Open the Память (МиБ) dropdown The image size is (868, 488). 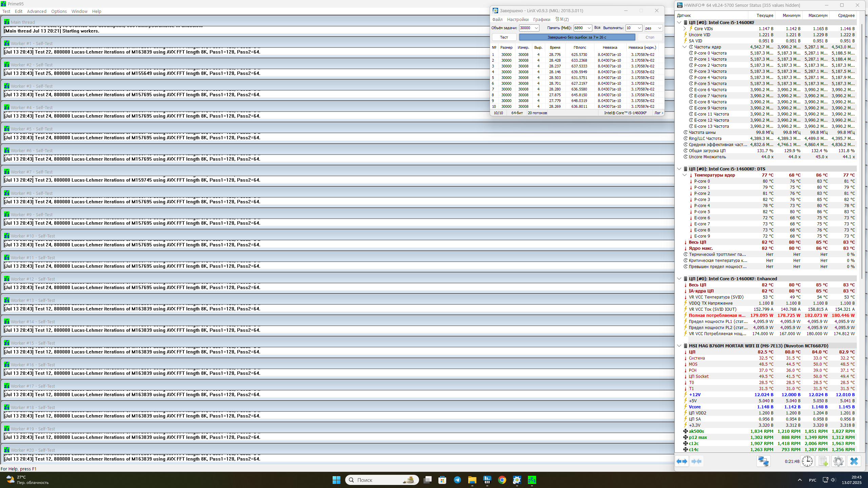[589, 28]
